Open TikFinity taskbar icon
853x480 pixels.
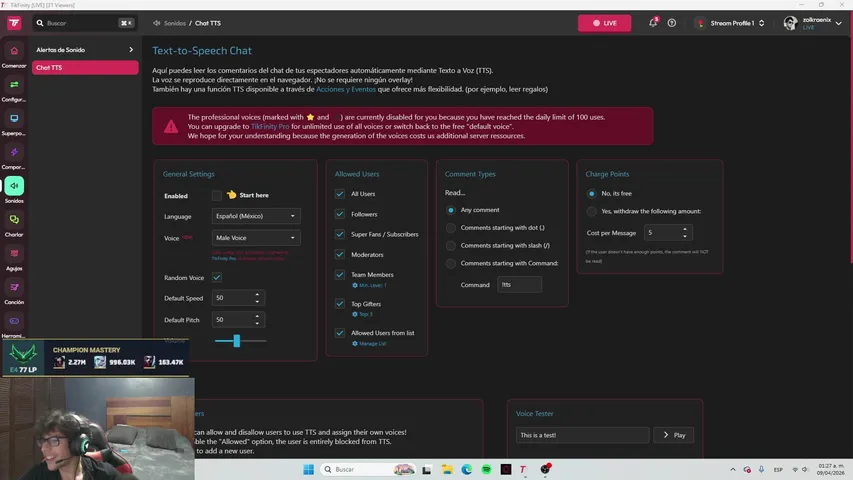(x=523, y=469)
